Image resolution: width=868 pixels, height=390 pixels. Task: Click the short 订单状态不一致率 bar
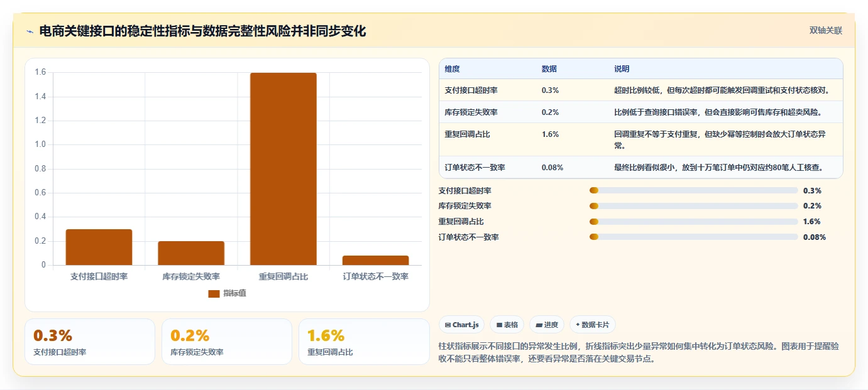tap(375, 260)
